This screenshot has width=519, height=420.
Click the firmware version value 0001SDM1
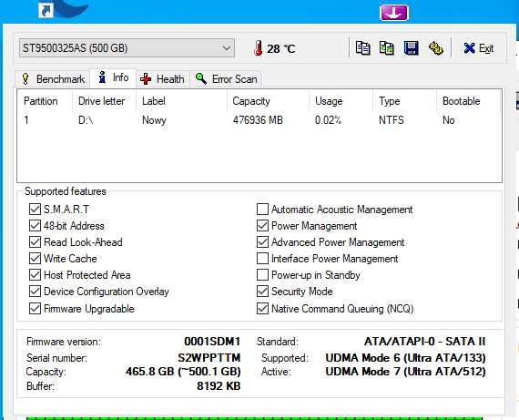[x=212, y=341]
